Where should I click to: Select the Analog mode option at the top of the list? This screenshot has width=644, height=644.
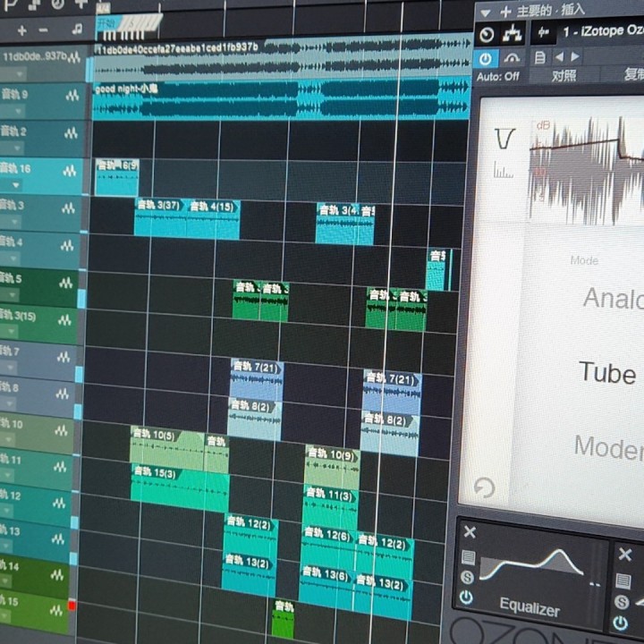[x=612, y=299]
